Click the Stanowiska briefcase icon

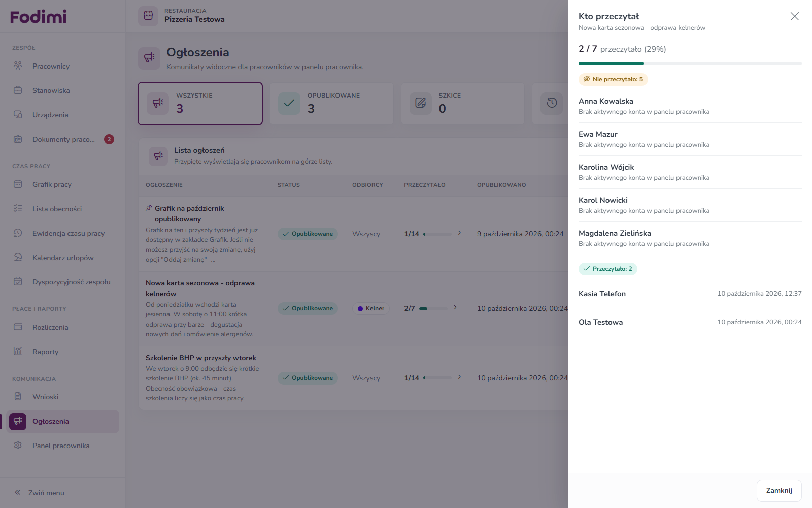18,90
